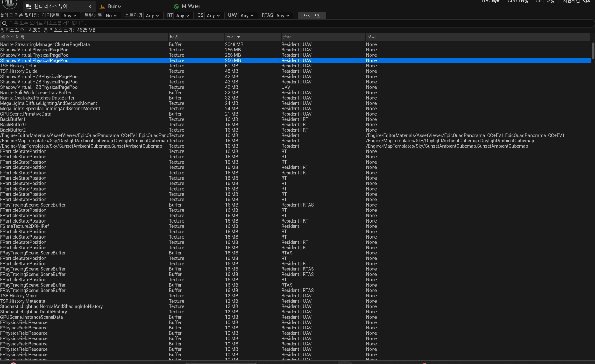
Task: Click the Render Resource Viewer tab icon
Action: coord(28,6)
